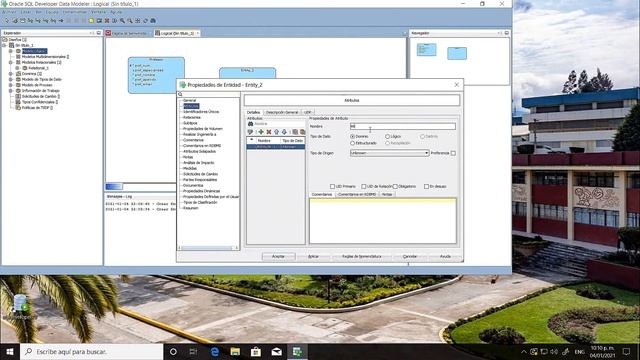Select the Dominio data type radio

point(353,136)
